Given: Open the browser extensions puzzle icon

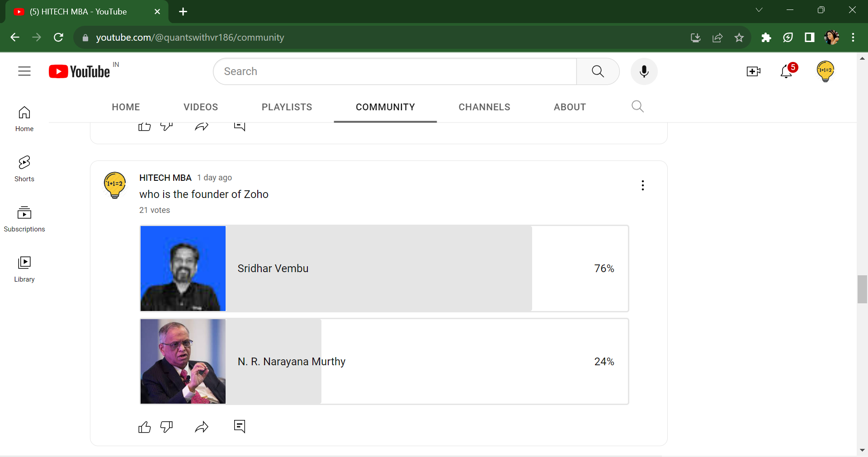Looking at the screenshot, I should 766,38.
